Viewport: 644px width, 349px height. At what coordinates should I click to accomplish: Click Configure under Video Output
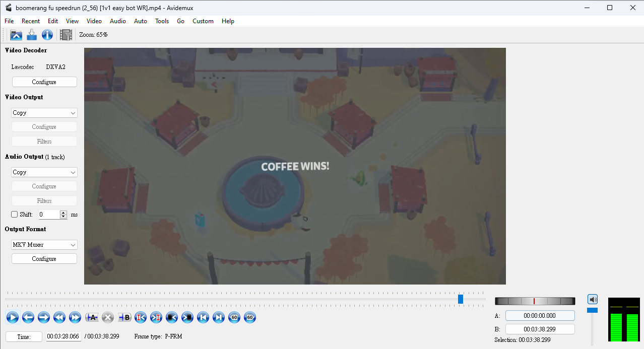[44, 127]
